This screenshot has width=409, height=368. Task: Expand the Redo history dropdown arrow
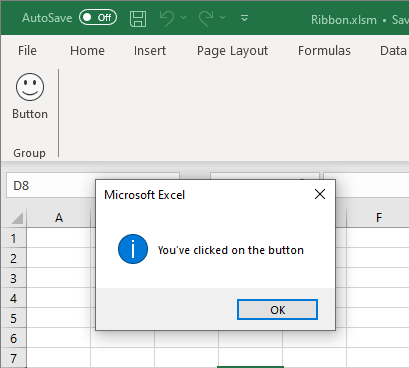tap(223, 17)
